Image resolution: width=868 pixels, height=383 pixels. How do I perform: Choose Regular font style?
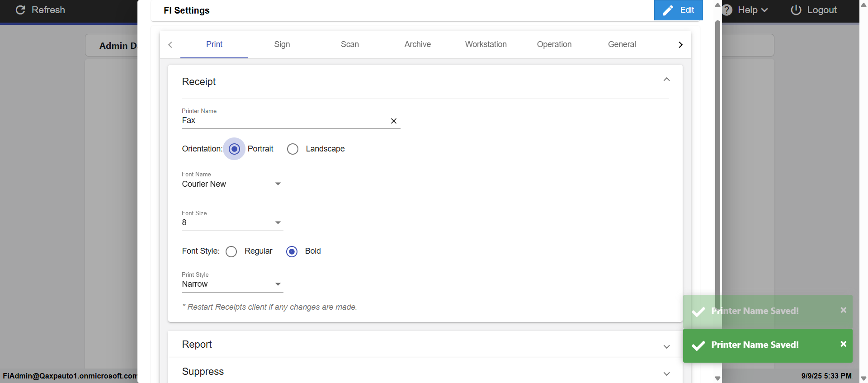tap(231, 251)
